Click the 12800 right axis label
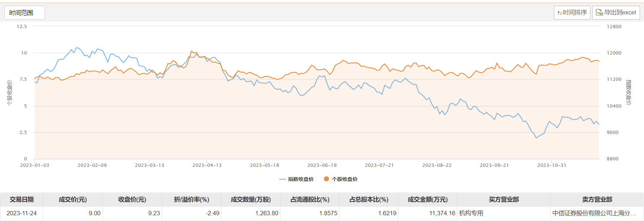Image resolution: width=644 pixels, height=221 pixels. click(614, 27)
